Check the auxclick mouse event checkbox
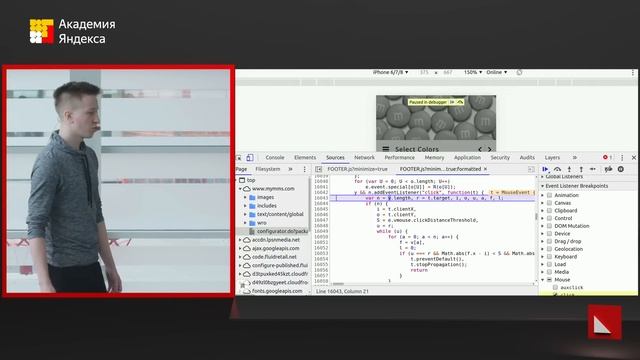The image size is (640, 360). [555, 287]
